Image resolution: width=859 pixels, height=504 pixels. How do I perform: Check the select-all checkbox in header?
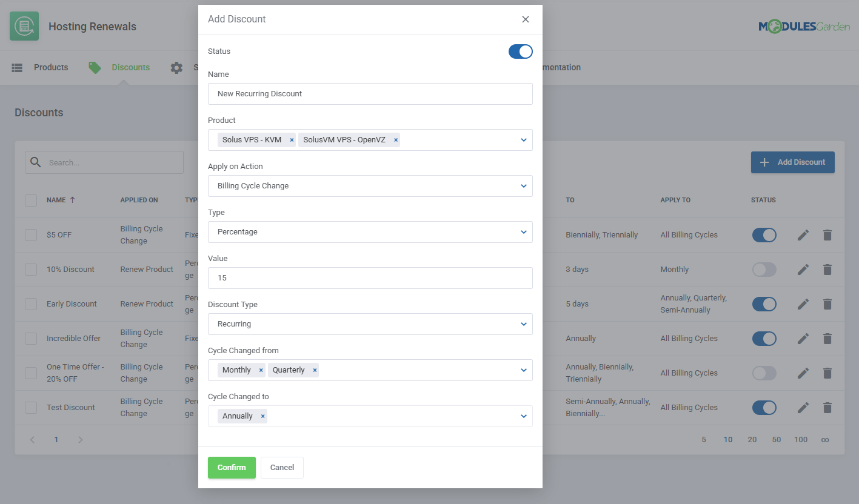[31, 200]
